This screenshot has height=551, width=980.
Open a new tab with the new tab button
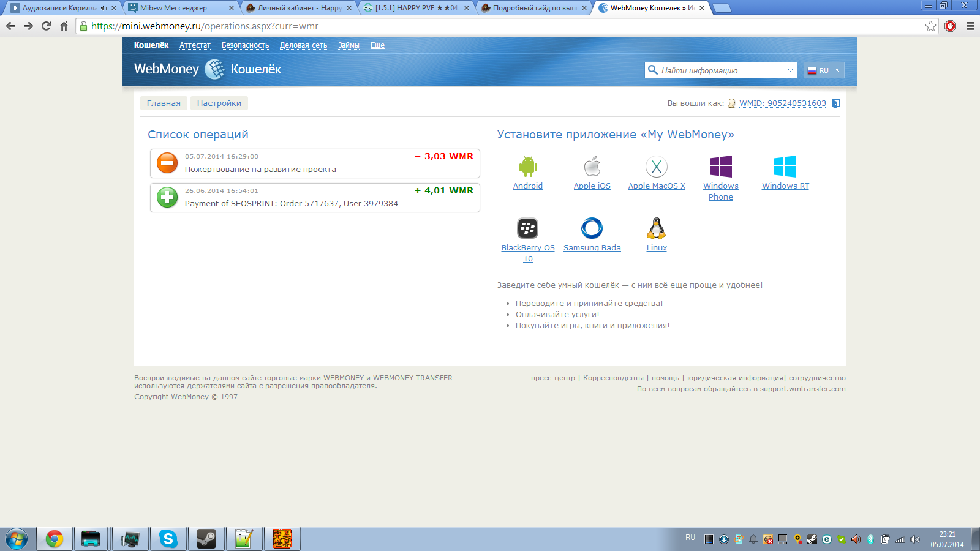point(723,8)
